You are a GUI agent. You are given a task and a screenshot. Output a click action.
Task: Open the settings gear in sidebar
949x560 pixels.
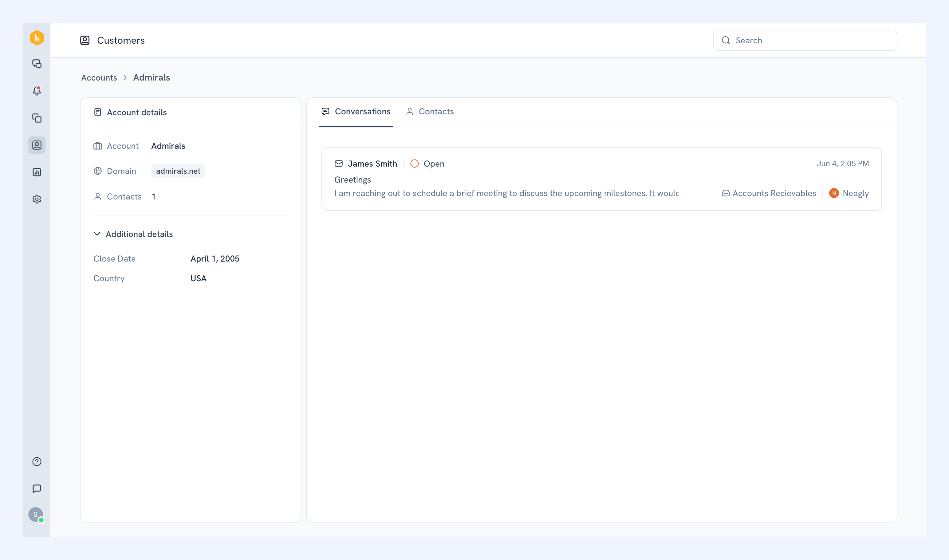37,199
